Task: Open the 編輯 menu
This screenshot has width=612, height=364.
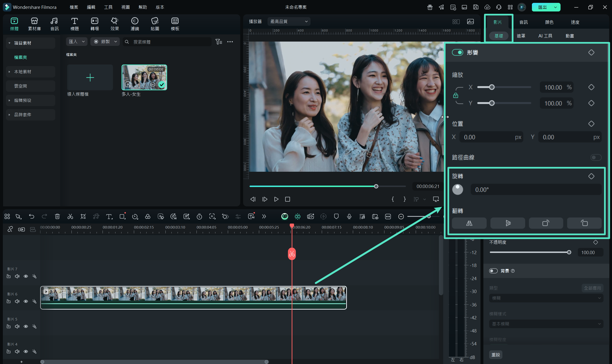Action: (91, 7)
